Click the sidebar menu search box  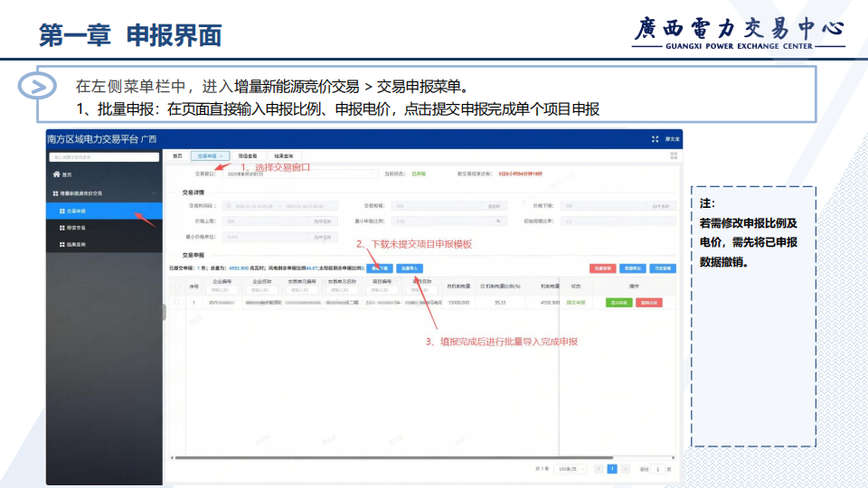104,157
